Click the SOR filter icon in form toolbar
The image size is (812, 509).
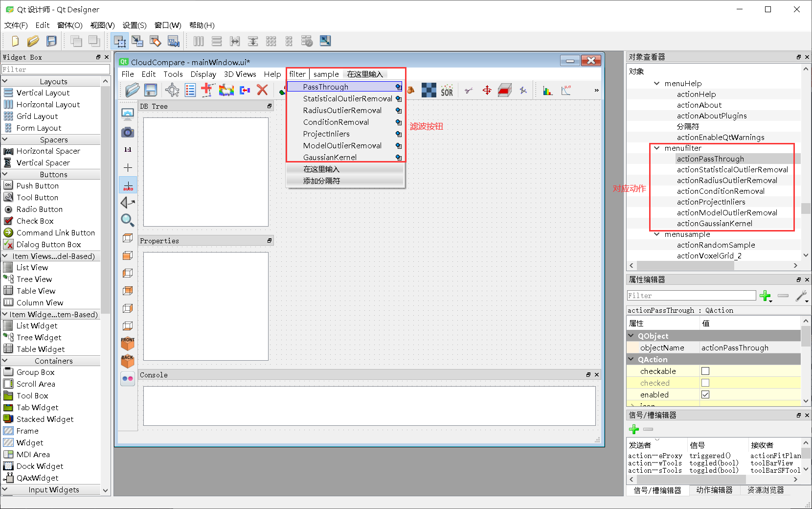447,91
